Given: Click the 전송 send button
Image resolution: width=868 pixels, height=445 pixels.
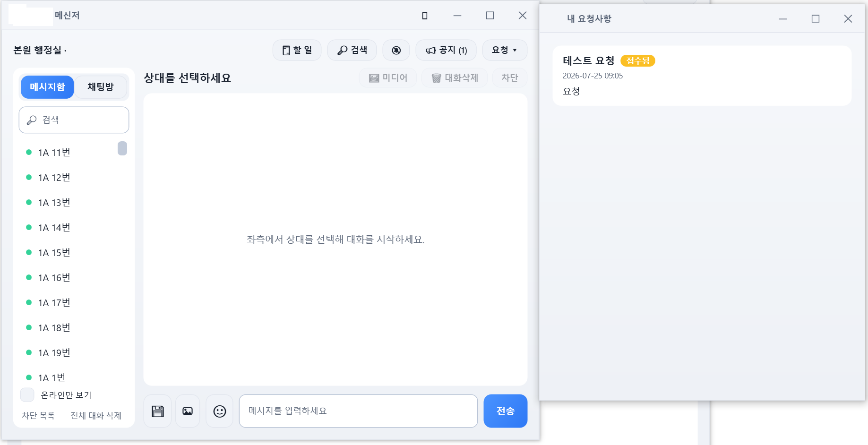Looking at the screenshot, I should pyautogui.click(x=506, y=411).
